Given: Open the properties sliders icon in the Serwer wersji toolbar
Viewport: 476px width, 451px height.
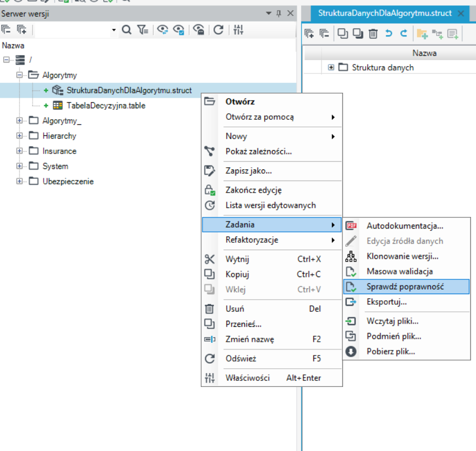Looking at the screenshot, I should (x=238, y=30).
